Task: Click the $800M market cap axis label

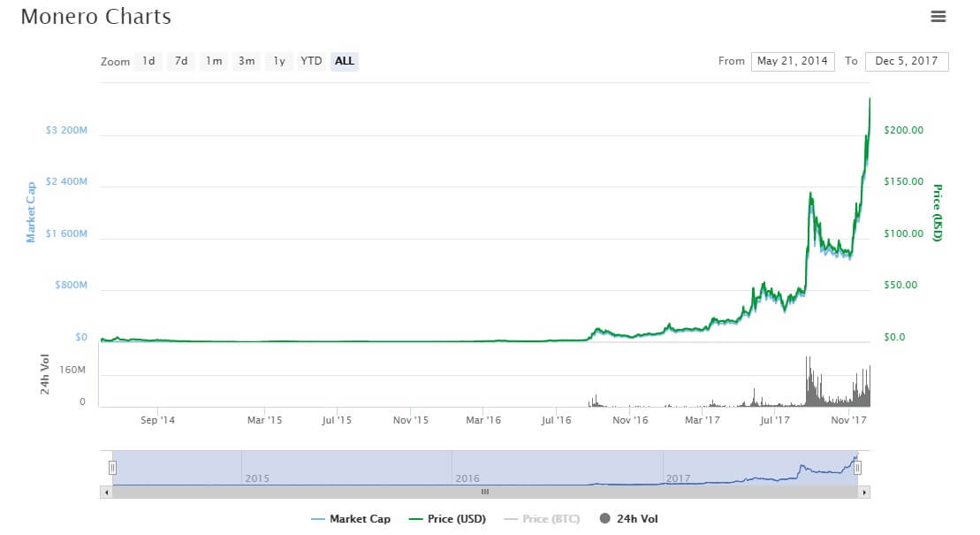Action: pos(72,285)
